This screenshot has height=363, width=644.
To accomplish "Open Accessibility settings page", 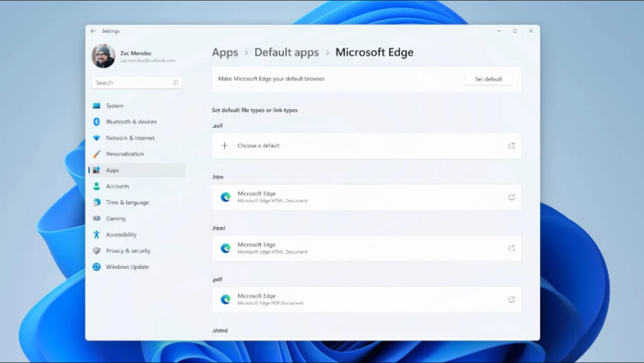I will 121,235.
